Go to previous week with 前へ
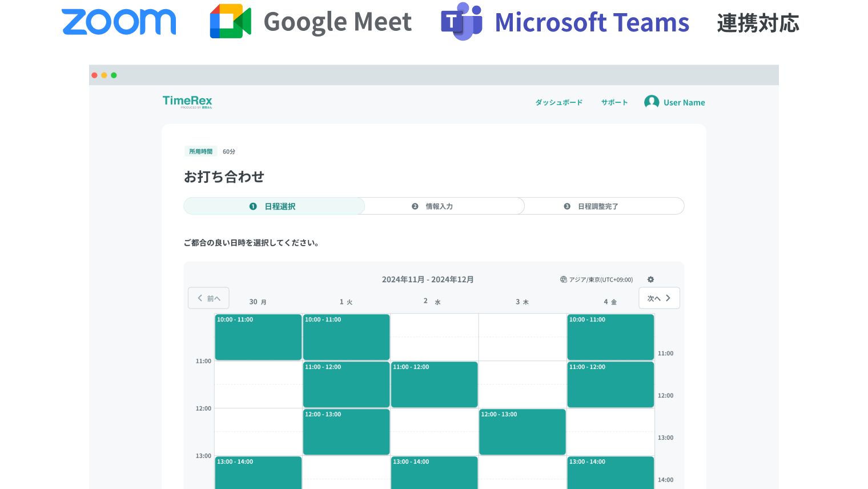The width and height of the screenshot is (868, 489). tap(208, 298)
